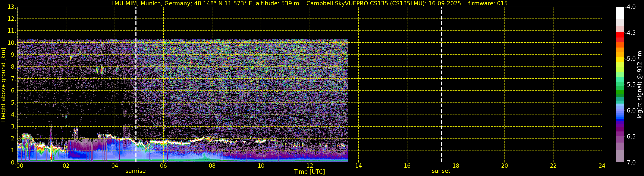Click the x-axis tick label '08'
Image resolution: width=644 pixels, height=176 pixels.
pyautogui.click(x=212, y=166)
